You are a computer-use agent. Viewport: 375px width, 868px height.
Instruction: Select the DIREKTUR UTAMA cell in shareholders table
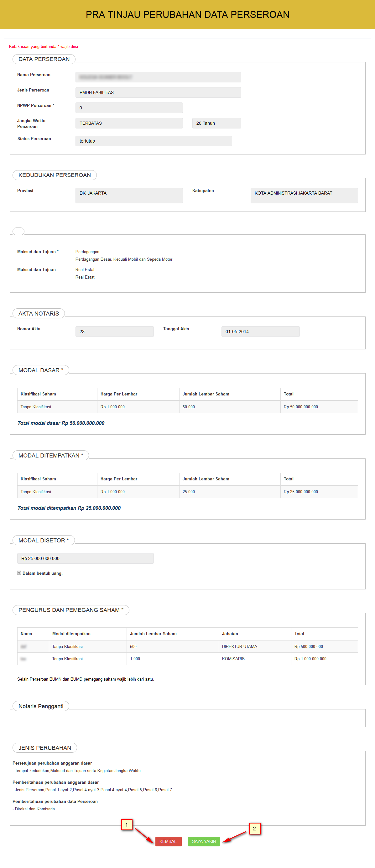coord(240,646)
